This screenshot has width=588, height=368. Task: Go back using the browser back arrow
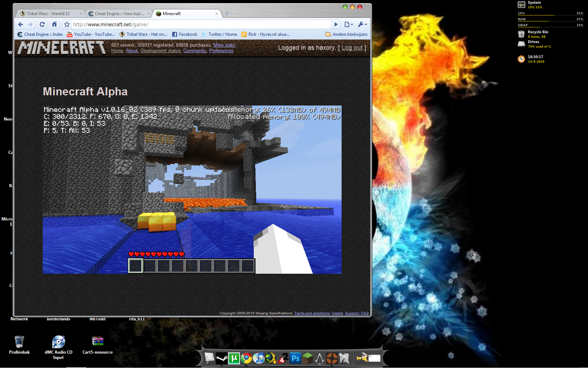click(21, 24)
